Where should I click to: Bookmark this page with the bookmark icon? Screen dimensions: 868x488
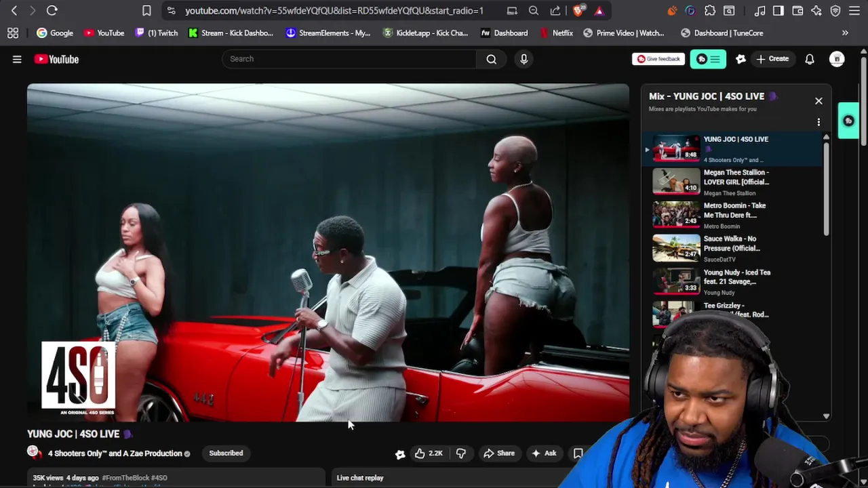146,11
